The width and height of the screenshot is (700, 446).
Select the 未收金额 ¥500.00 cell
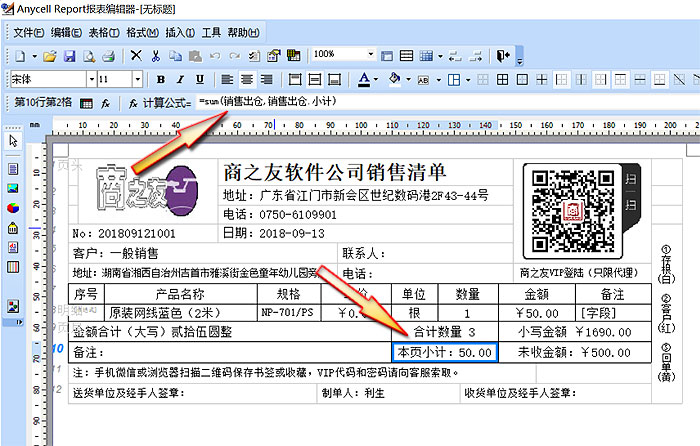tap(575, 352)
